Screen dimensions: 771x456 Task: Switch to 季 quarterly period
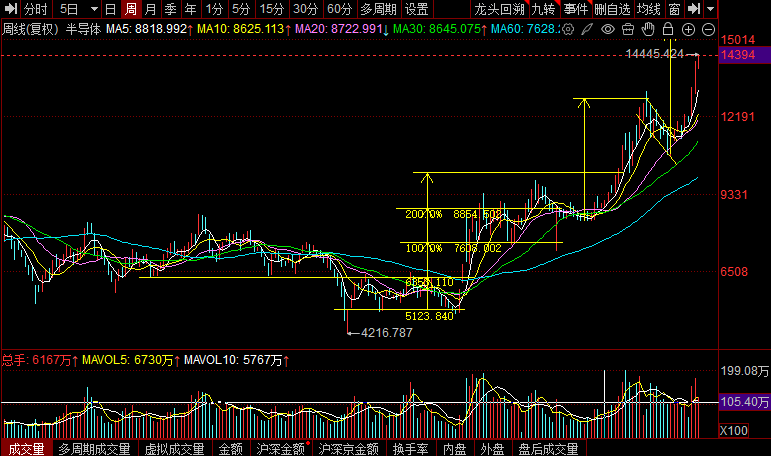tap(170, 9)
